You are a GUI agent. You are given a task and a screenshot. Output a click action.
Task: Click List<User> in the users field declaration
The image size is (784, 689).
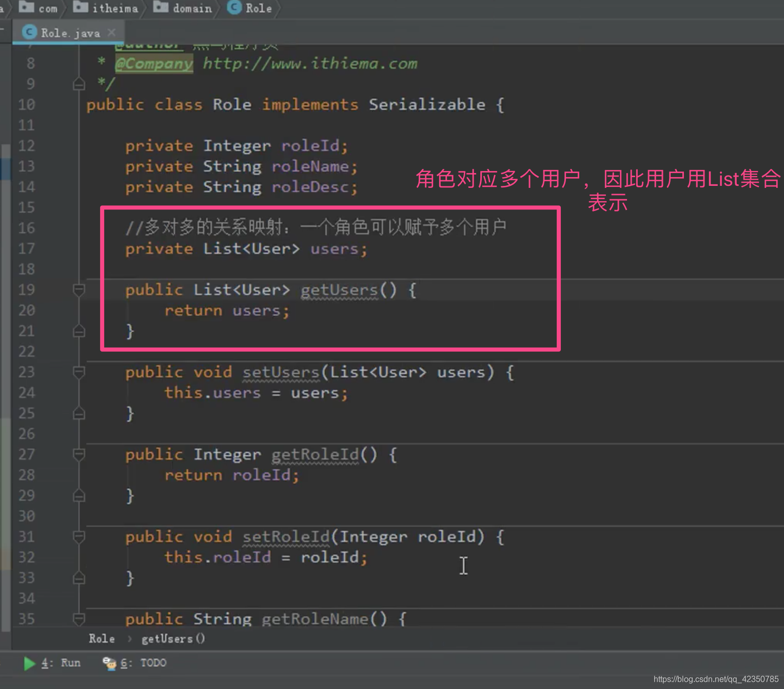(251, 249)
